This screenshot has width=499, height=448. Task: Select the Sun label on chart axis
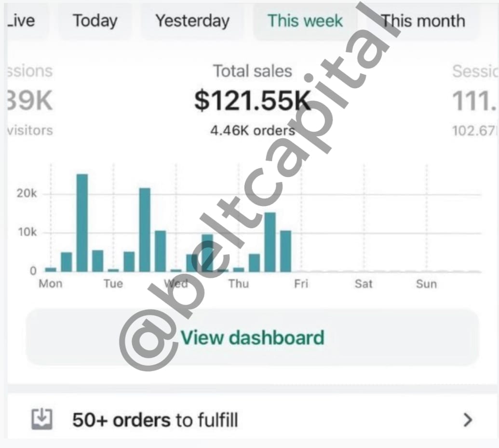point(426,284)
